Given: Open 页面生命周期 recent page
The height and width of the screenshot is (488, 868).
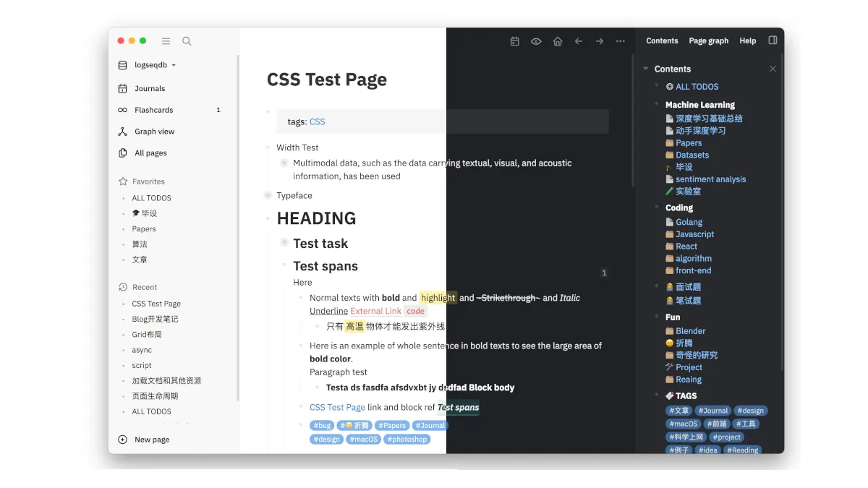Looking at the screenshot, I should pos(155,396).
